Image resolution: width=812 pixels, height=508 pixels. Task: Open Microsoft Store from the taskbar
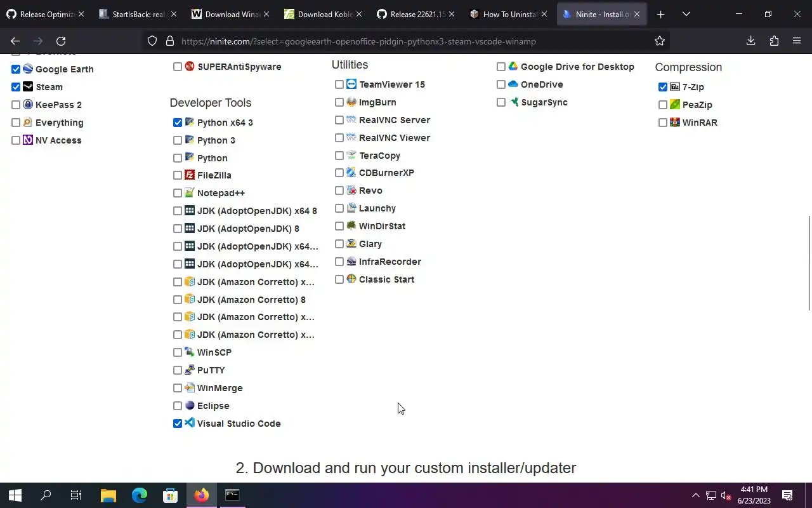[170, 495]
